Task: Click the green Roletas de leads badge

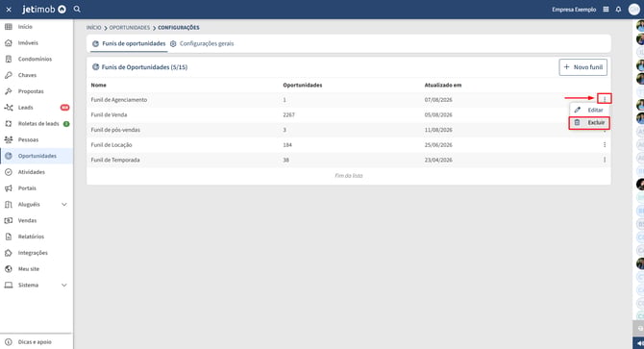Action: 66,124
